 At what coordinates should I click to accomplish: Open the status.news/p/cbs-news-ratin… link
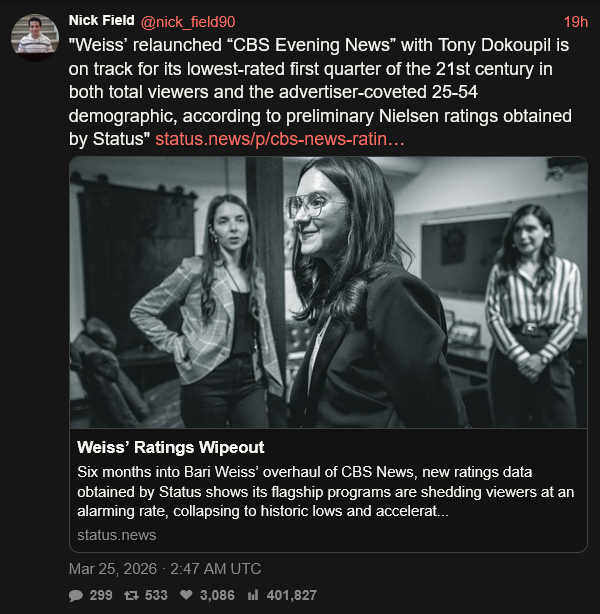click(x=280, y=137)
